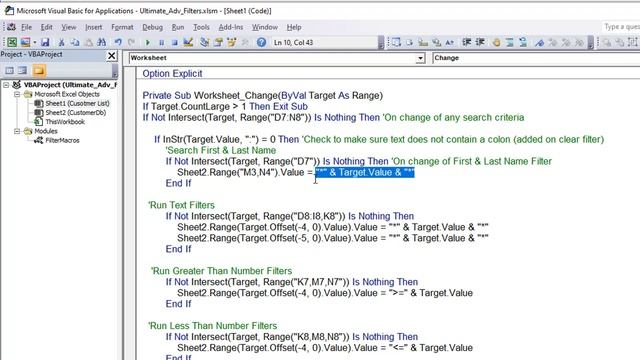Click the highlighted "*" & Target.Value selection
The image size is (640, 360).
coord(365,173)
